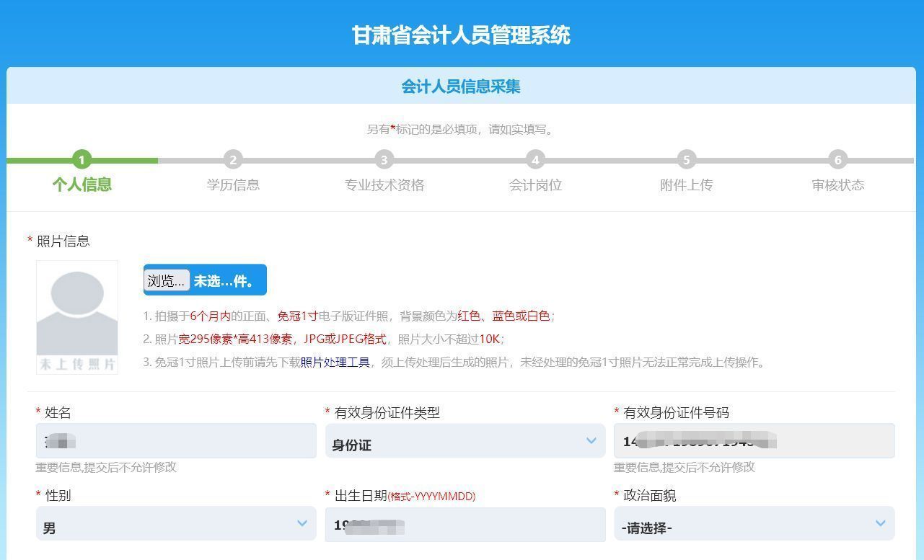The image size is (924, 560).
Task: Click step circle 3 for 专业技术资格
Action: [384, 160]
